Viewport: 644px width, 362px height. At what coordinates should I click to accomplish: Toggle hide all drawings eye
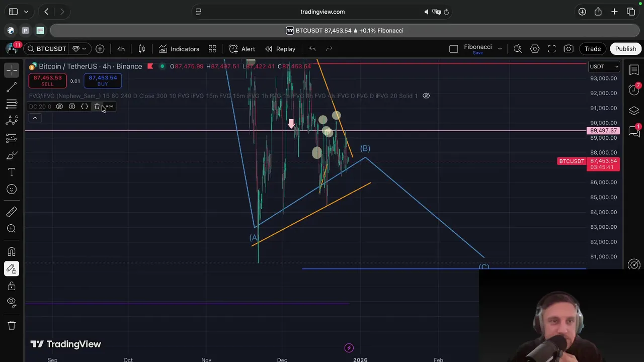[12, 302]
